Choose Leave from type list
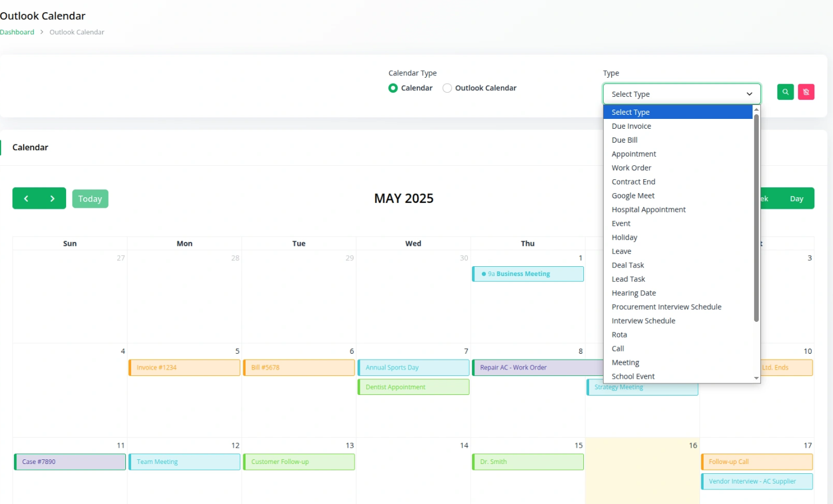Image resolution: width=833 pixels, height=504 pixels. point(678,251)
